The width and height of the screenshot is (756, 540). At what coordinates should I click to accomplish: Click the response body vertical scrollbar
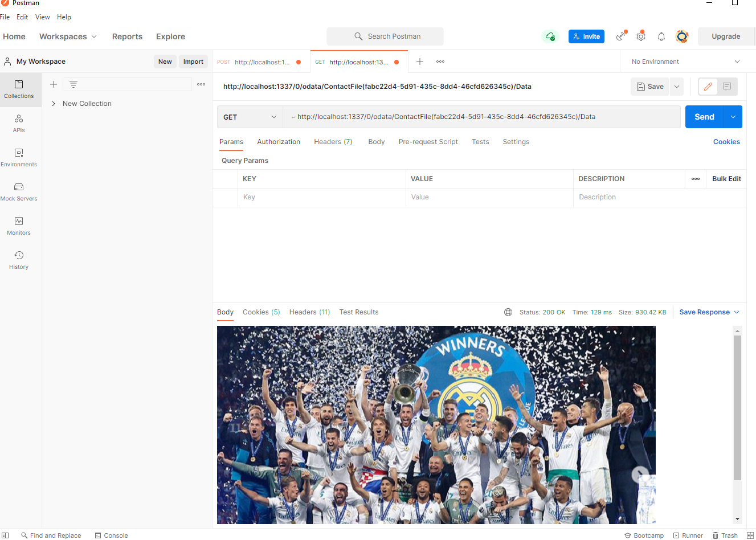(x=737, y=408)
